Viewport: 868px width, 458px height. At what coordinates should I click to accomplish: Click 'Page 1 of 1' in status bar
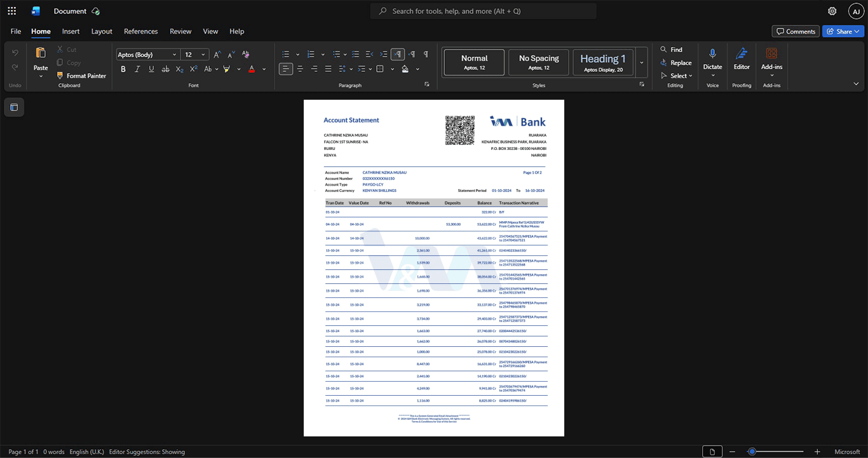tap(24, 452)
